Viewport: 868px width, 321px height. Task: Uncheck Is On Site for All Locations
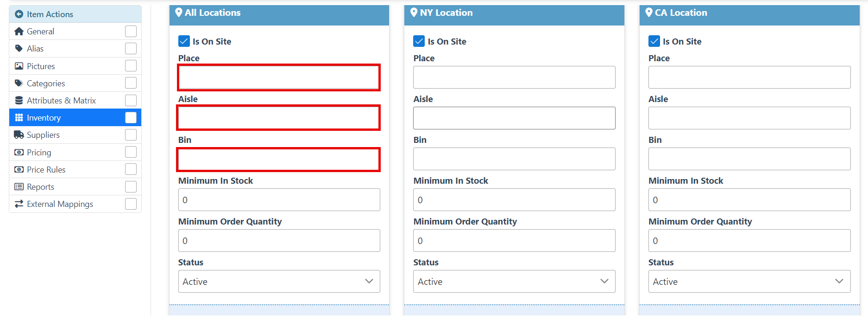[184, 41]
